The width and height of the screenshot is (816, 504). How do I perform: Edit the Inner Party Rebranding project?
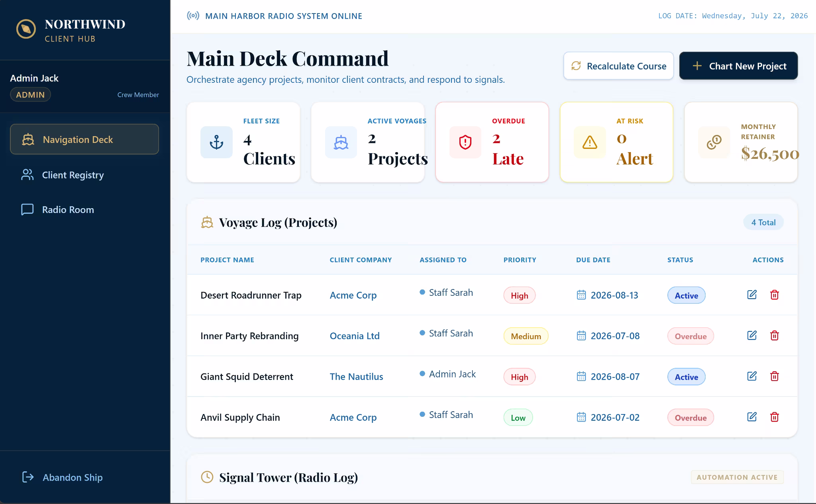coord(752,335)
